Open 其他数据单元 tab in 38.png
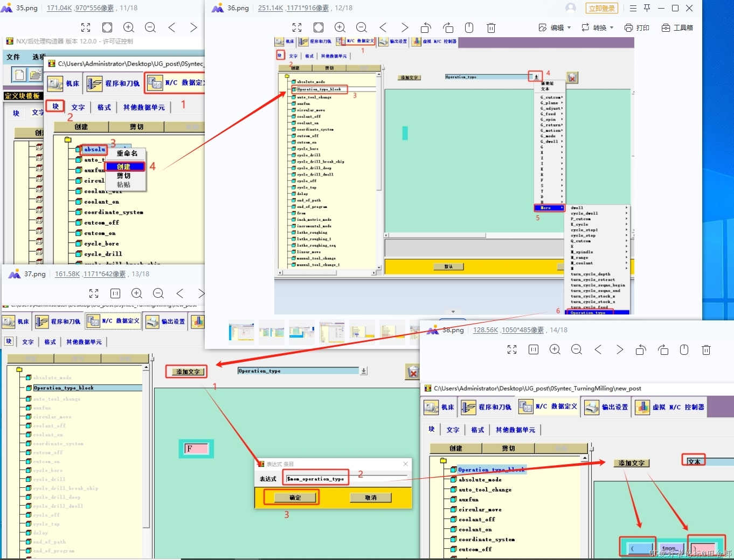Image resolution: width=734 pixels, height=560 pixels. 515,430
